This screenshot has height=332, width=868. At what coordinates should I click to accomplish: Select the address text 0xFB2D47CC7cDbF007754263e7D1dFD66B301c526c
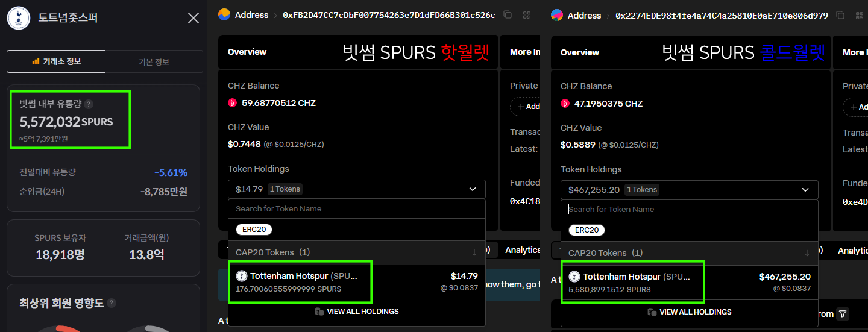[x=389, y=15]
